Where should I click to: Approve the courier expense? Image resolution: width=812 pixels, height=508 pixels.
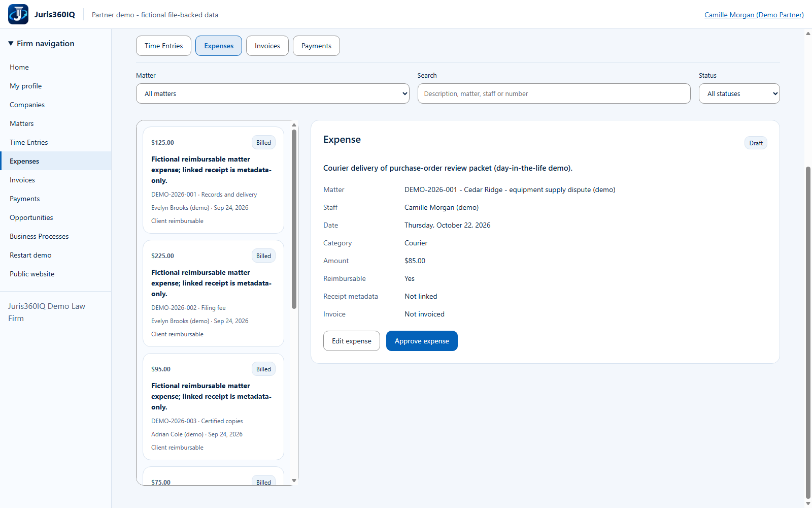(422, 341)
